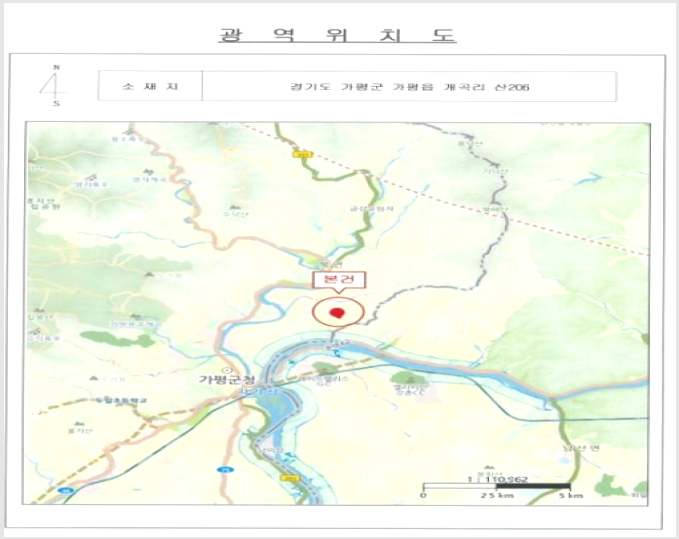Click the blue route badge at bottom-left
The height and width of the screenshot is (539, 679).
tap(64, 490)
